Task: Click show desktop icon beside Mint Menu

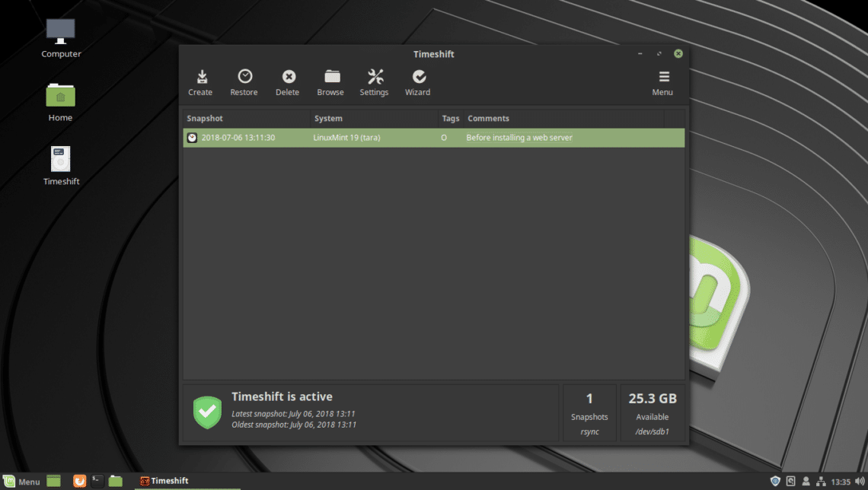Action: [54, 481]
